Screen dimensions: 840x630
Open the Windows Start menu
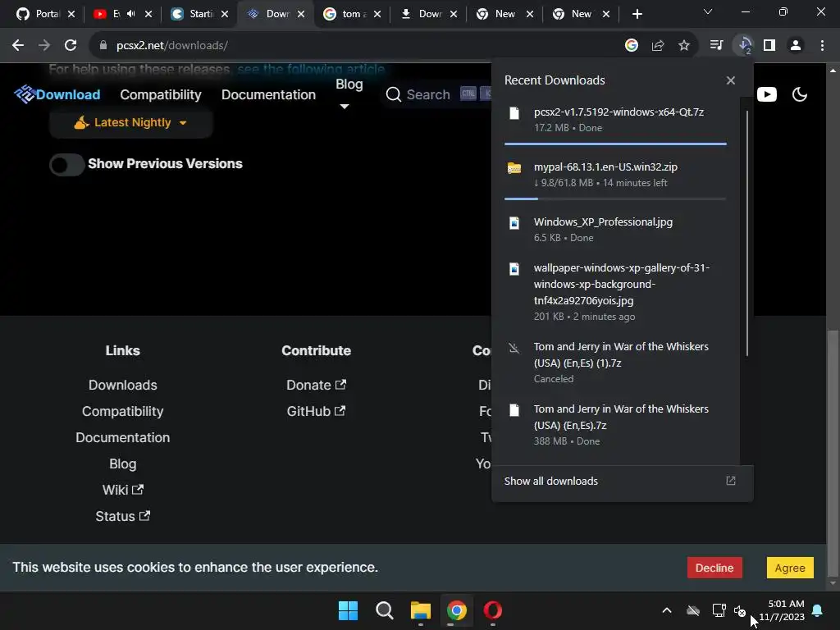pos(348,610)
